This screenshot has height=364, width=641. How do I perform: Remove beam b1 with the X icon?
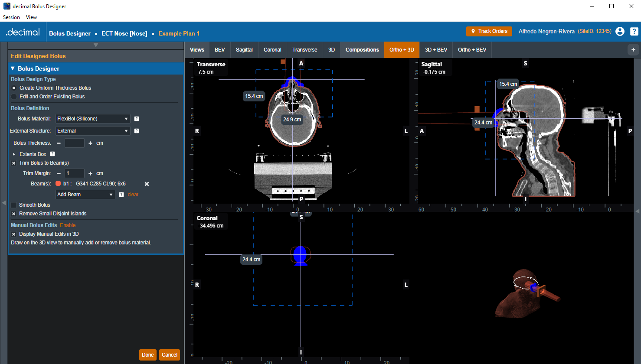click(147, 184)
